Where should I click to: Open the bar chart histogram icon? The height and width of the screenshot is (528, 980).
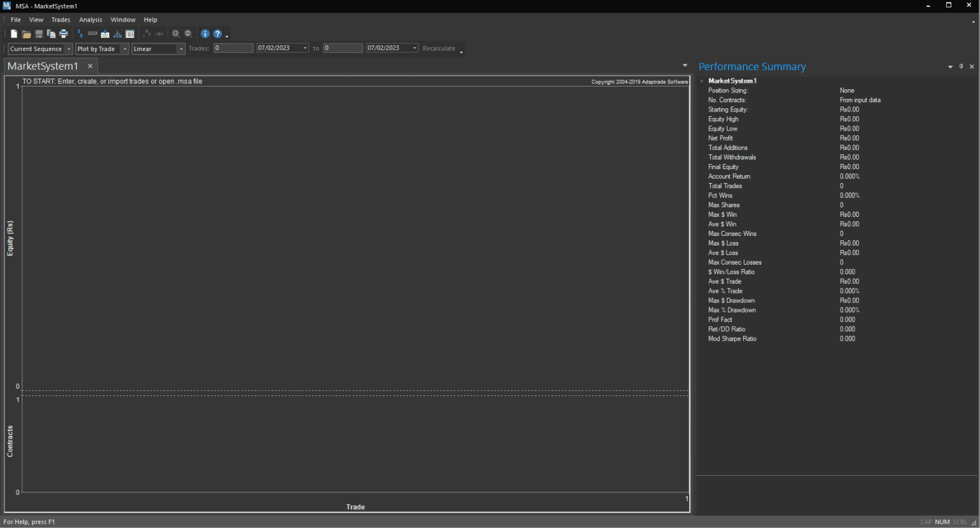(117, 34)
